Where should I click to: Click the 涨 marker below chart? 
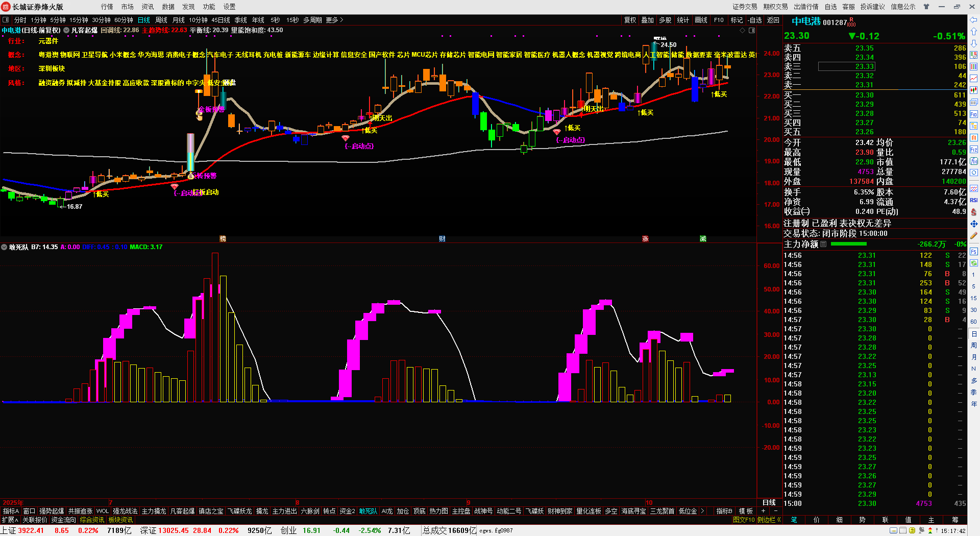645,239
